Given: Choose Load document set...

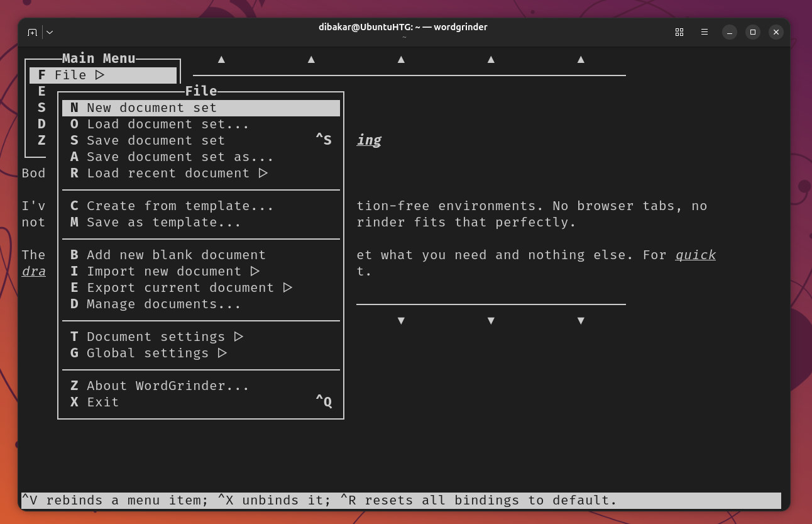Looking at the screenshot, I should 201,125.
